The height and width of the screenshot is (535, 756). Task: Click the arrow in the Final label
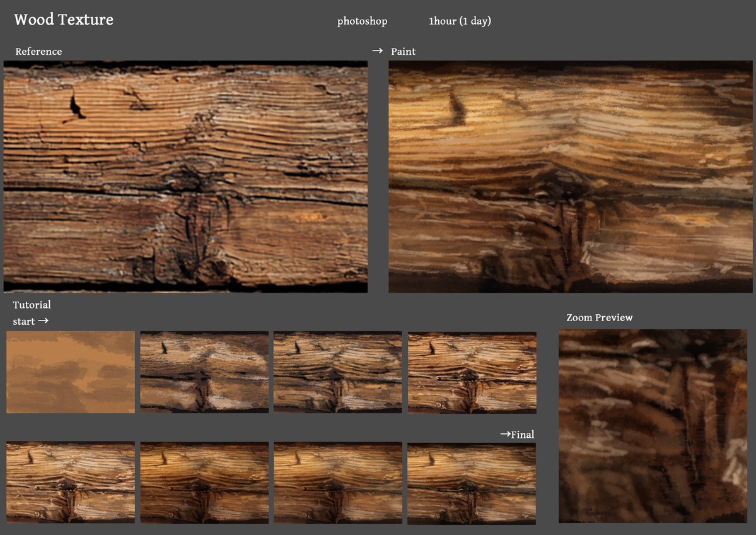[x=505, y=434]
